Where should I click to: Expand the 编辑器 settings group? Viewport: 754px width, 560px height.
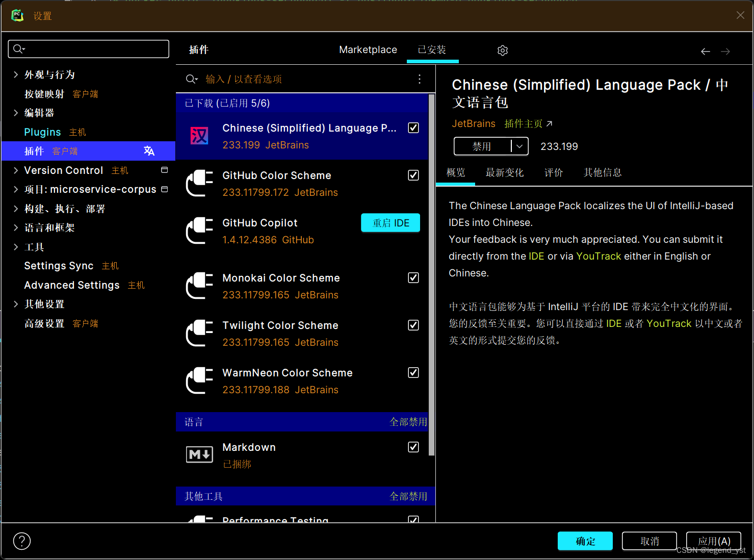pyautogui.click(x=16, y=113)
